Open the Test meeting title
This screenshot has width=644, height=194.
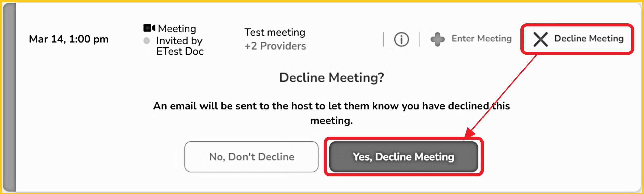point(275,32)
